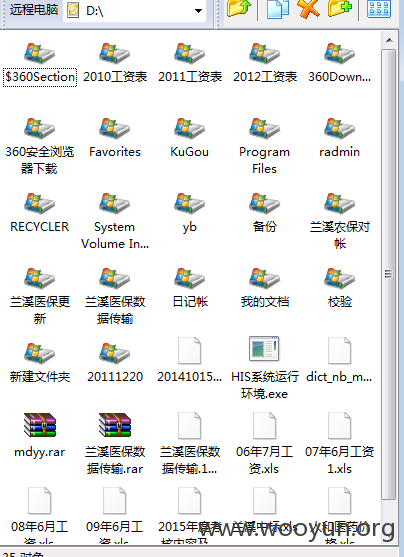Select the 2012工资表 folder icon
Viewport: 404px width, 557px height.
[x=264, y=54]
